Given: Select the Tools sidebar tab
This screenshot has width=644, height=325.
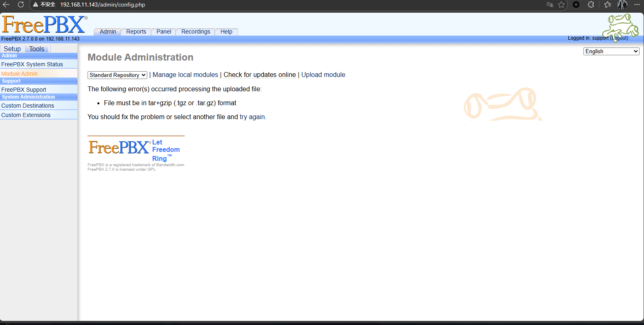Looking at the screenshot, I should (x=37, y=49).
